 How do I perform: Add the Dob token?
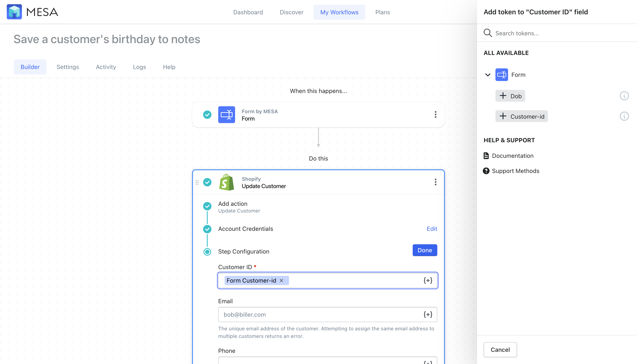(510, 96)
